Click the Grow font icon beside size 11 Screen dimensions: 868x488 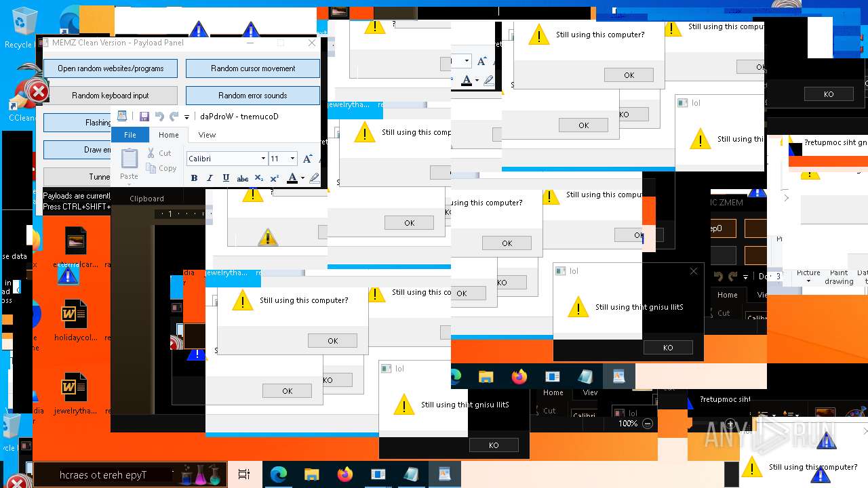point(308,159)
